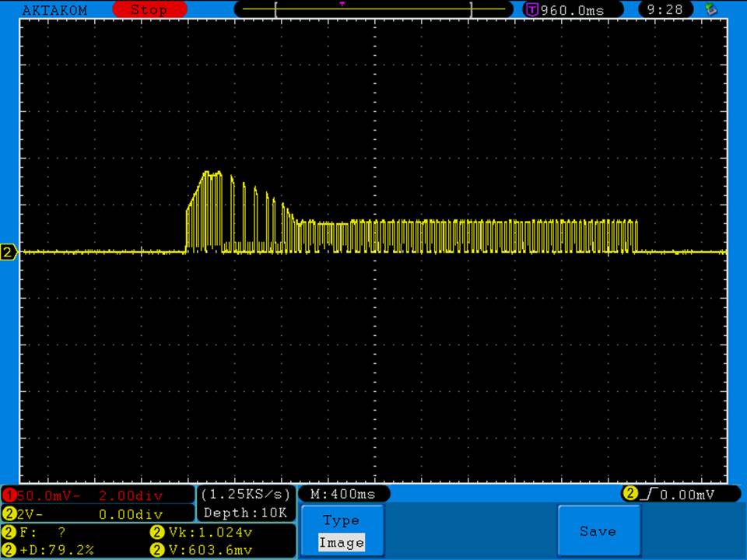Click the M:400ms timebase readout
Viewport: 747px width, 560px height.
click(342, 494)
